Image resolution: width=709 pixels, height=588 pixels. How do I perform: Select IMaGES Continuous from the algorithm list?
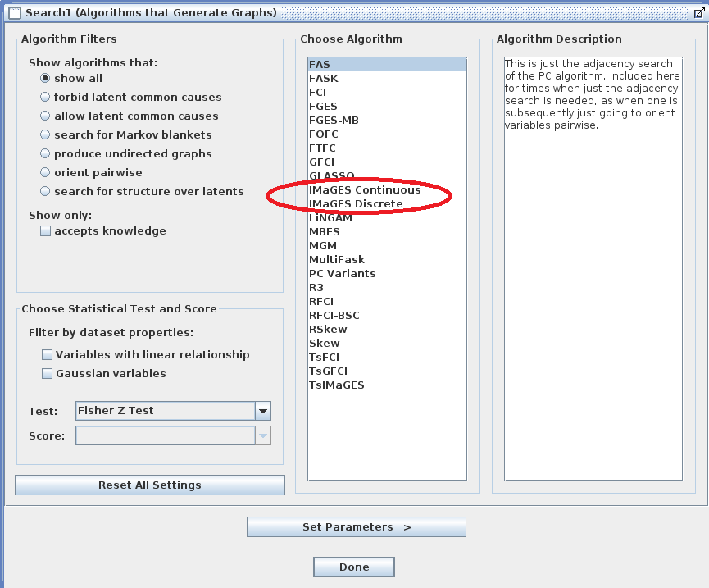click(x=364, y=189)
